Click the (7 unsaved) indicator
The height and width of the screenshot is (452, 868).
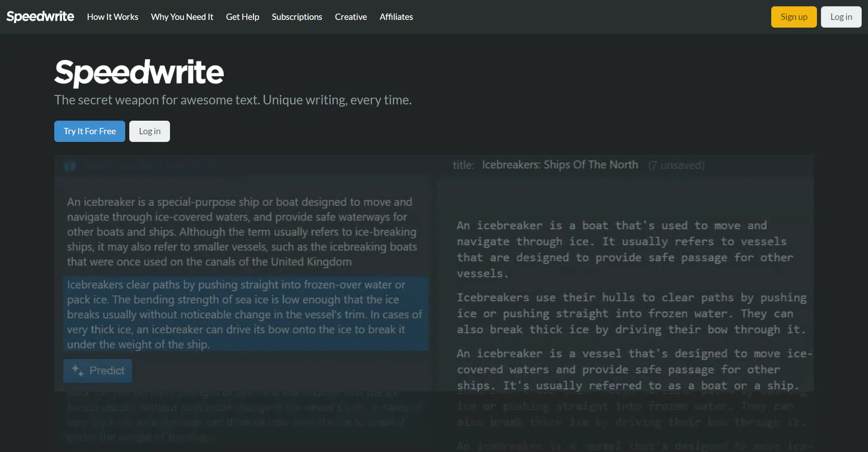[676, 165]
